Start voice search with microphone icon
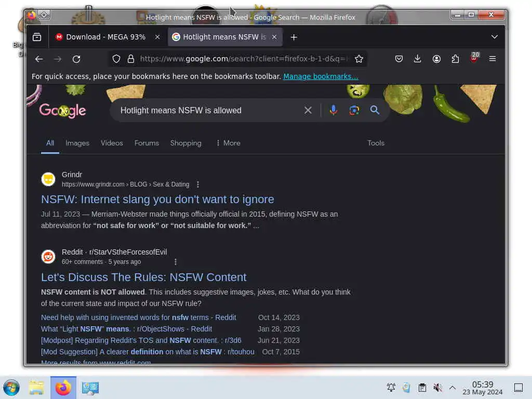 coord(334,110)
